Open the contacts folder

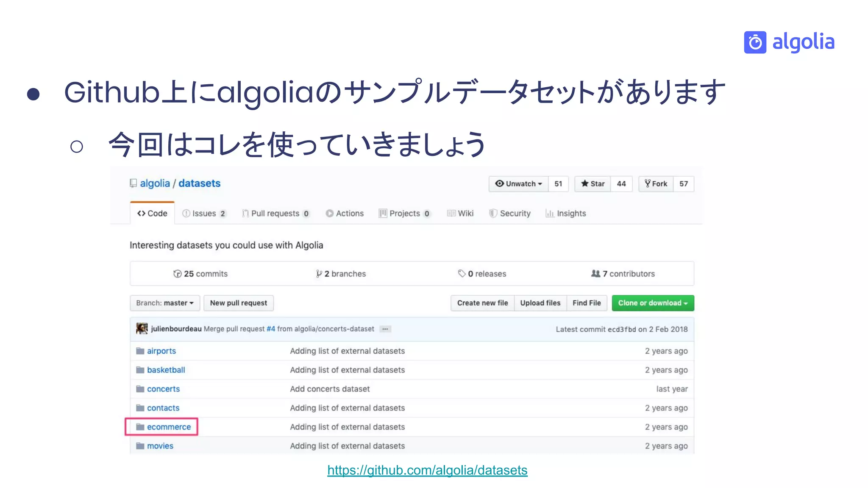point(163,408)
